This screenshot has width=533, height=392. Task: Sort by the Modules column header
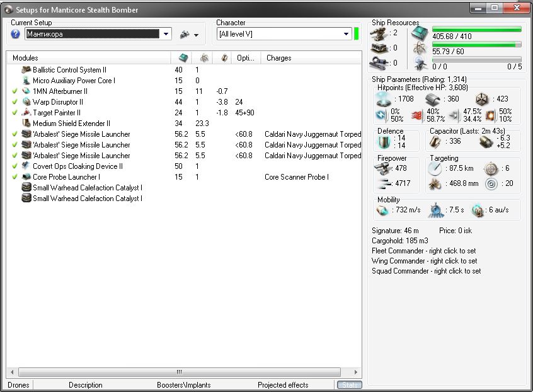coord(89,58)
